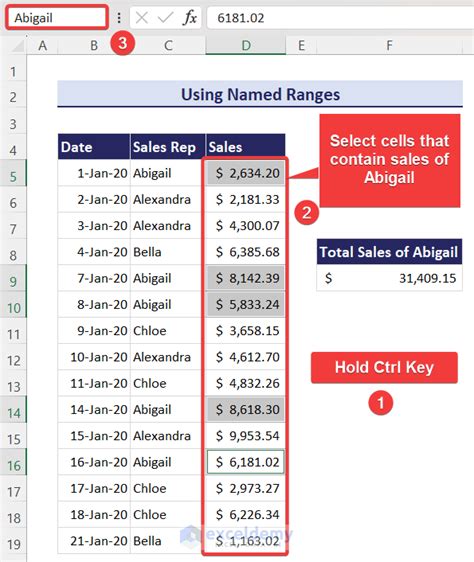Select the cell with $ 4,612.70
Screen dimensions: 474x562
(246, 357)
